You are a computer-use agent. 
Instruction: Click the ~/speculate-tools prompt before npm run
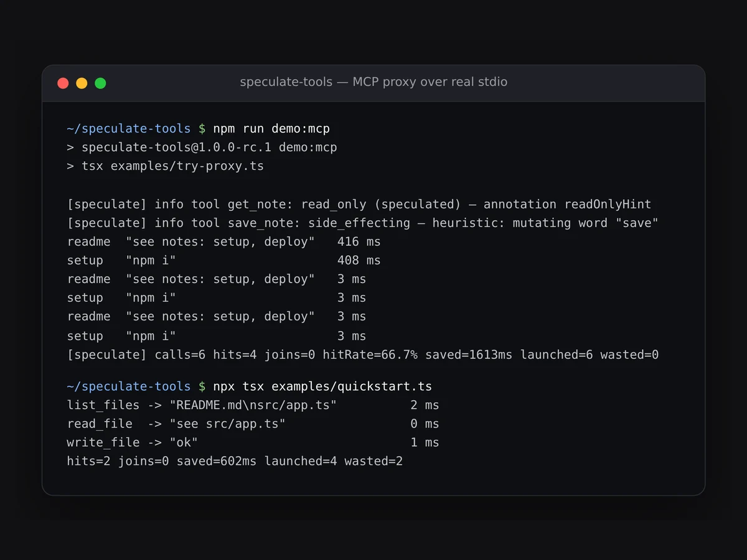[129, 129]
